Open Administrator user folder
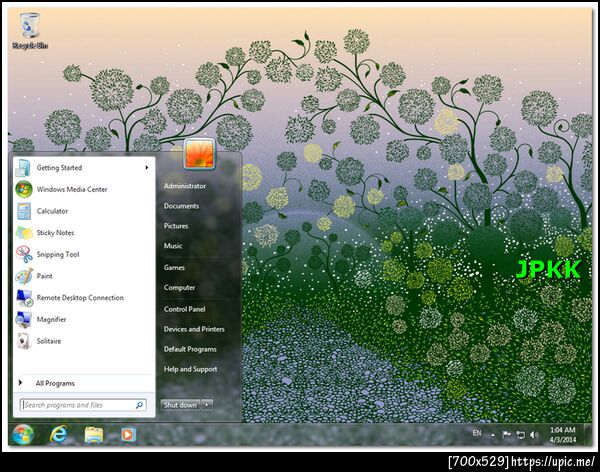This screenshot has width=600, height=472. (185, 186)
